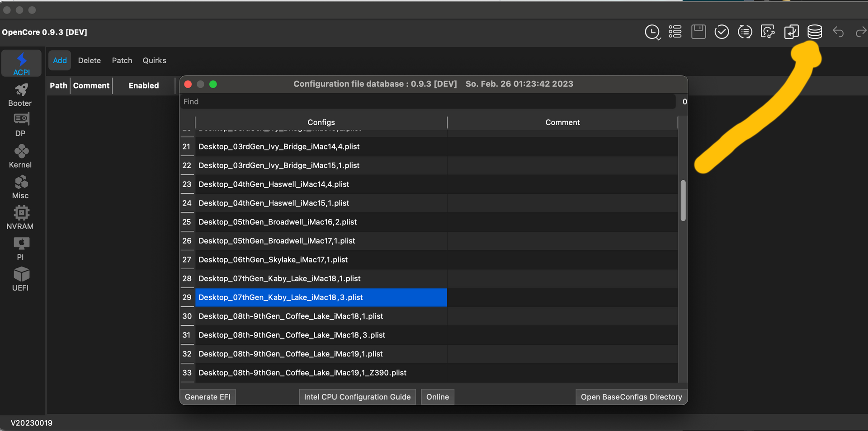Open the ACPI section in sidebar

pos(21,64)
